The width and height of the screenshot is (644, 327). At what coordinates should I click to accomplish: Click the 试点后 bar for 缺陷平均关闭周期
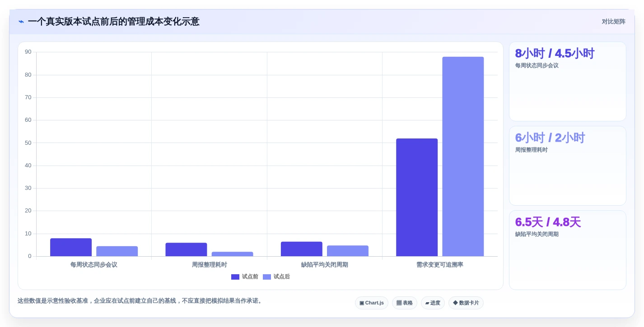(x=348, y=251)
